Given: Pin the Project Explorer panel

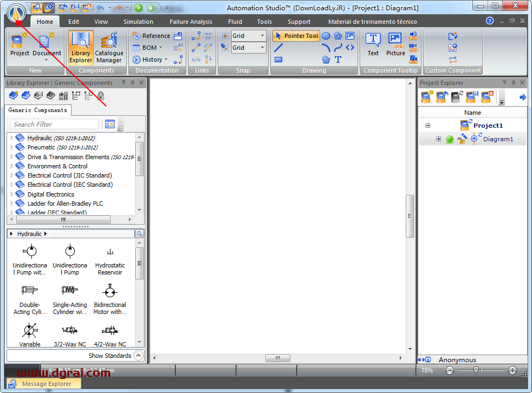Looking at the screenshot, I should pos(513,83).
